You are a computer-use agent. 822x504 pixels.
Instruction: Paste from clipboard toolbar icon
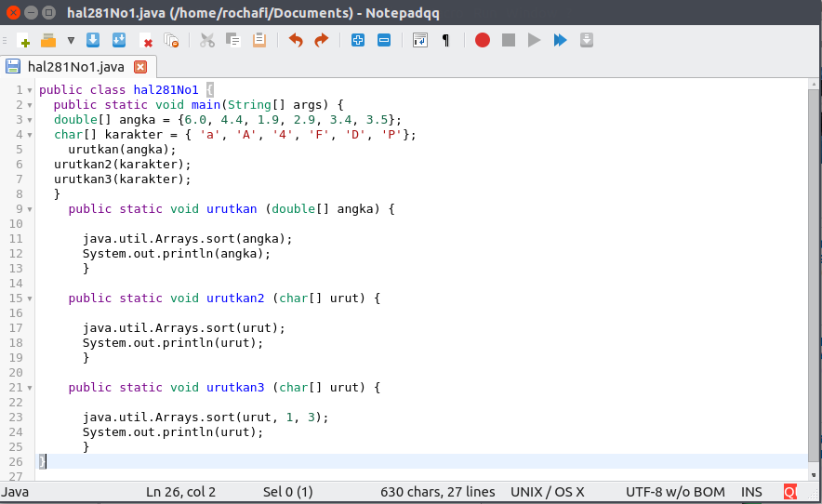[x=259, y=40]
